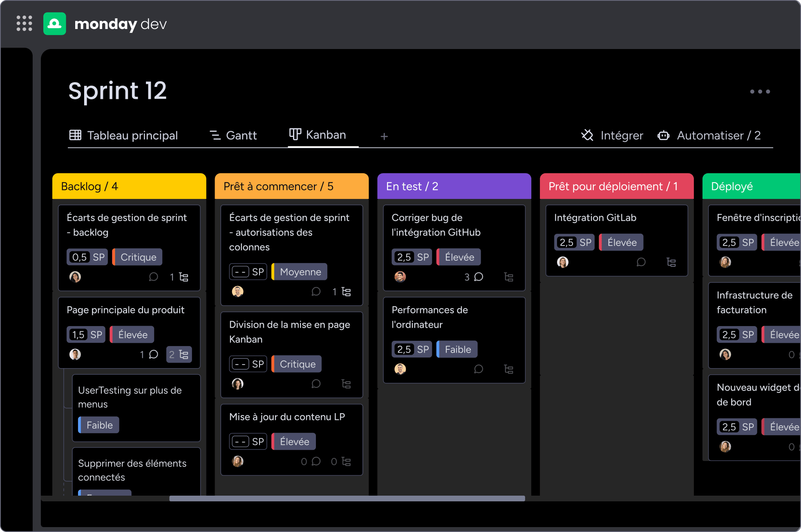This screenshot has width=801, height=532.
Task: Open the 3 comments on GitHub bug card
Action: coord(474,277)
